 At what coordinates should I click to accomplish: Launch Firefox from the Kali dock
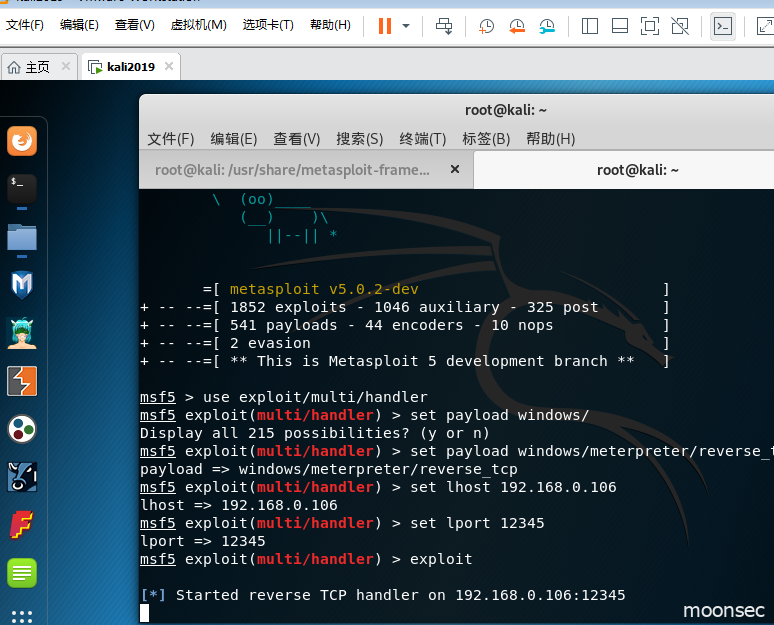pyautogui.click(x=22, y=141)
